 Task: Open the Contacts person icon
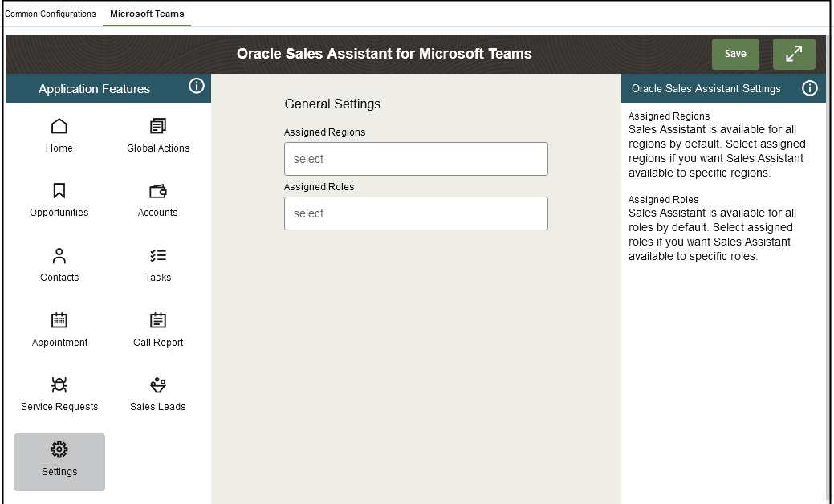(59, 256)
